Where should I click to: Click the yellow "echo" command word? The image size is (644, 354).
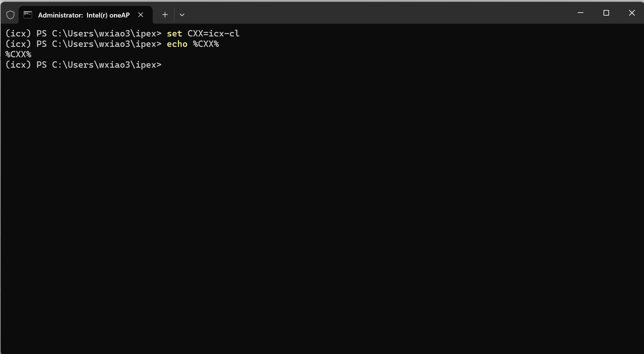[x=177, y=44]
